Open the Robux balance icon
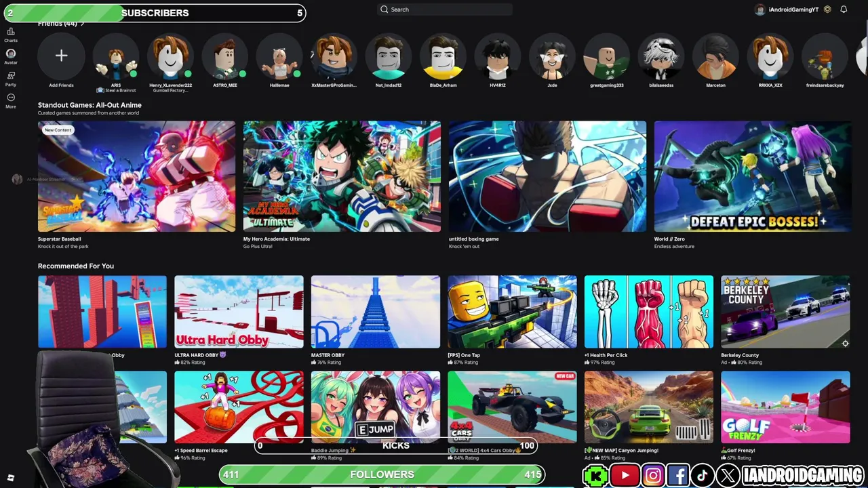This screenshot has width=868, height=488. (x=827, y=9)
